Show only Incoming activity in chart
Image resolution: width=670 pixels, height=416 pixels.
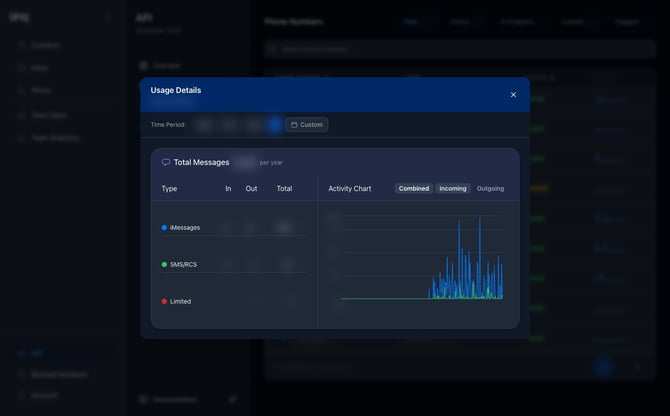tap(453, 188)
